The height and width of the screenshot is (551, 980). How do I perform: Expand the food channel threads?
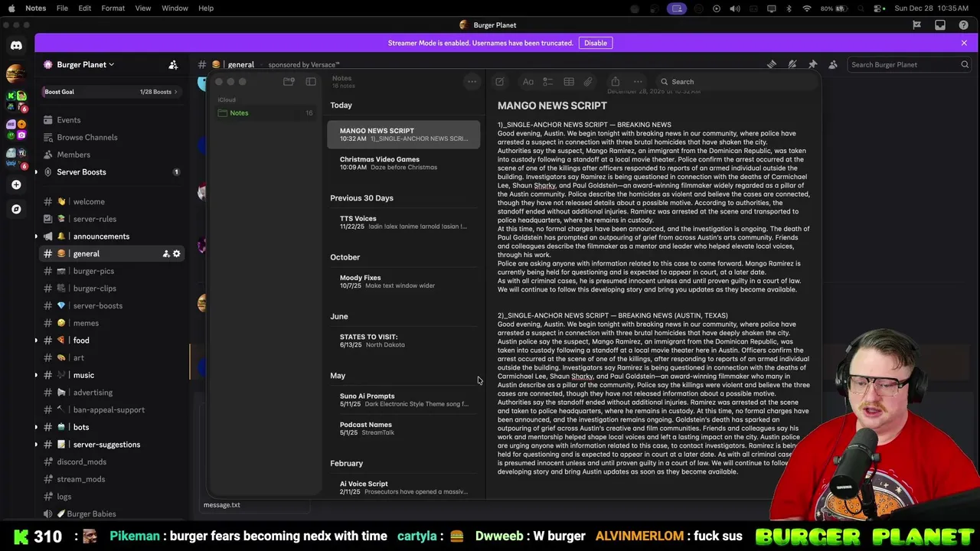coord(36,341)
